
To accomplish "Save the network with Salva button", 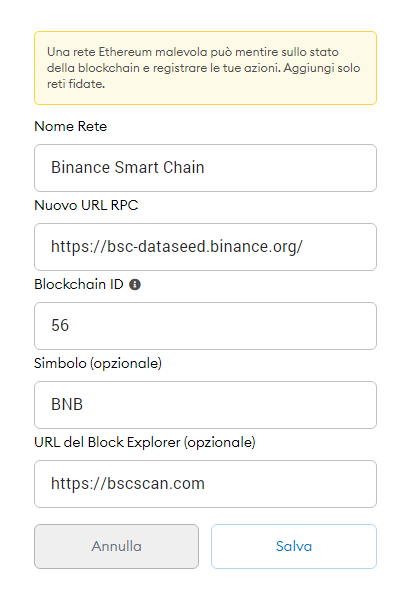I will [294, 546].
